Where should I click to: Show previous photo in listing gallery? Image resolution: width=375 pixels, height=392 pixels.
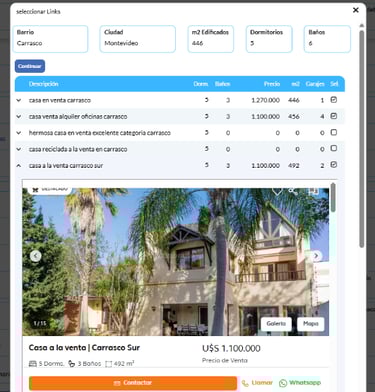point(36,256)
